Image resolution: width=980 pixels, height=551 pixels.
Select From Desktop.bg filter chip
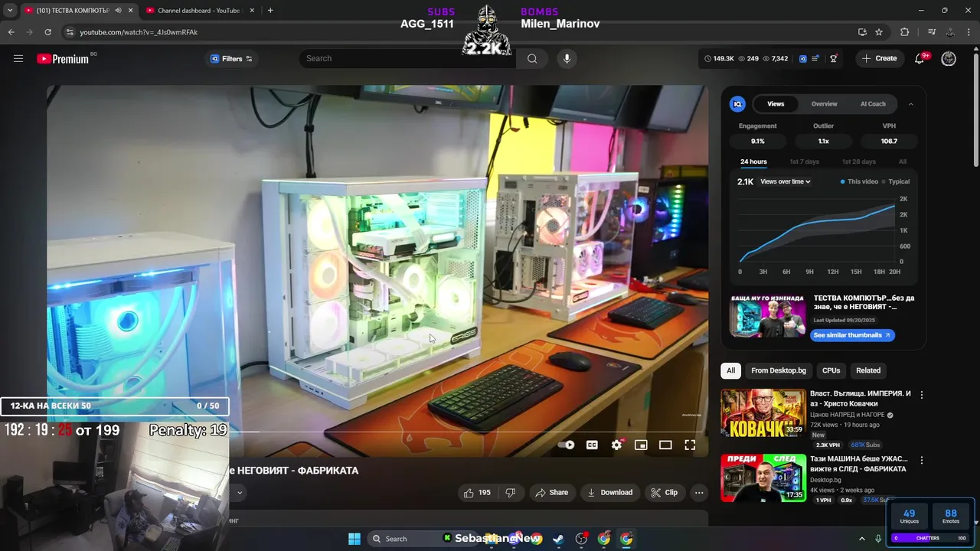click(x=779, y=370)
